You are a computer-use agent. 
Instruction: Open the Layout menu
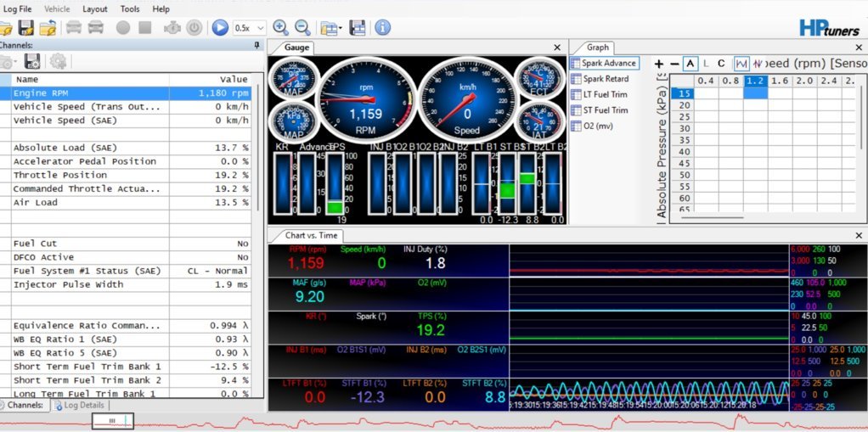pyautogui.click(x=95, y=8)
